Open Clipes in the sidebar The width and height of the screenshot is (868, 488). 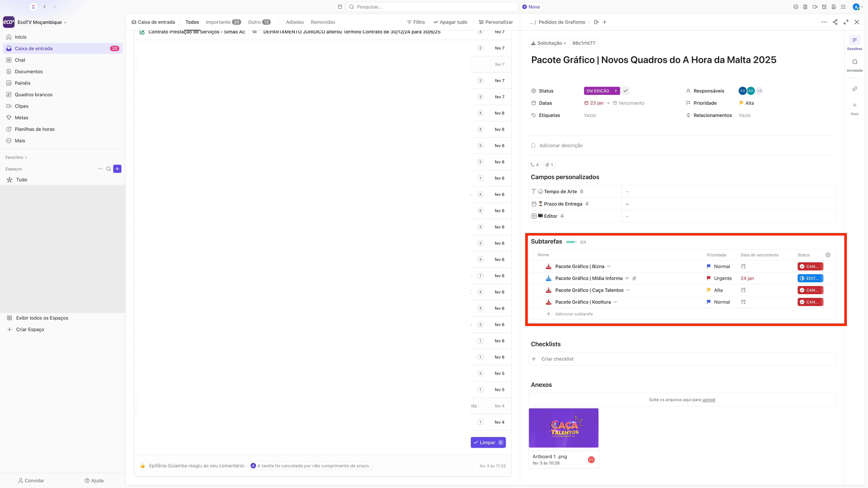[x=22, y=106]
